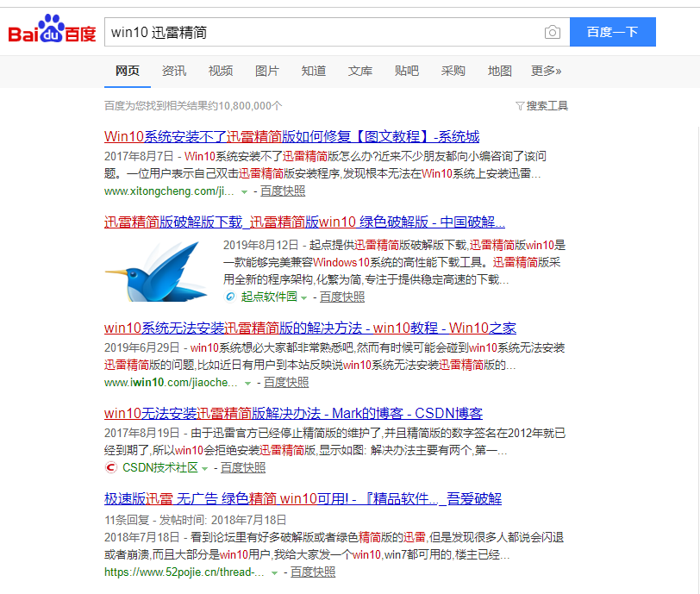Click the date 2017年8月7日
This screenshot has width=700, height=594.
tap(139, 156)
